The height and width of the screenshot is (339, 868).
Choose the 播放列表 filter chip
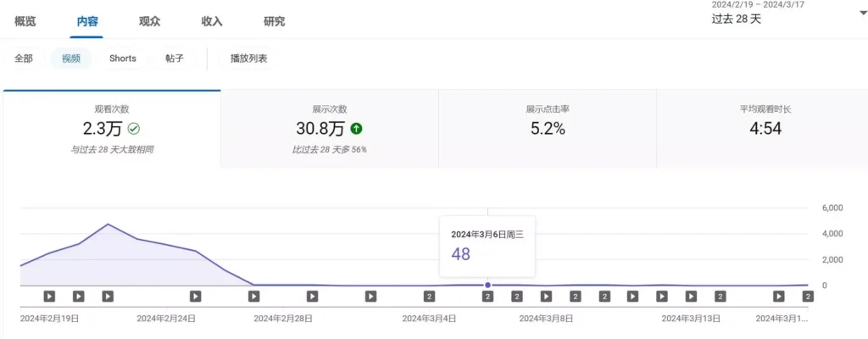click(249, 58)
